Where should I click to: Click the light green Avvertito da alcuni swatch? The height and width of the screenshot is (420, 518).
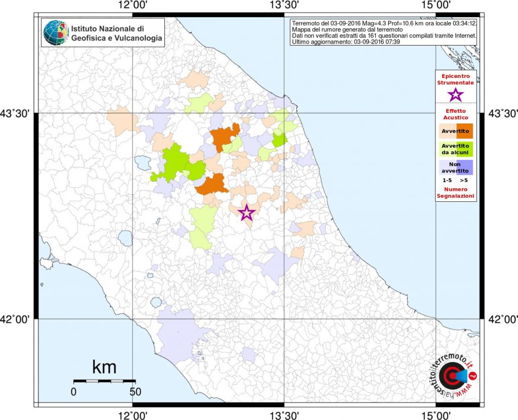[x=448, y=149]
